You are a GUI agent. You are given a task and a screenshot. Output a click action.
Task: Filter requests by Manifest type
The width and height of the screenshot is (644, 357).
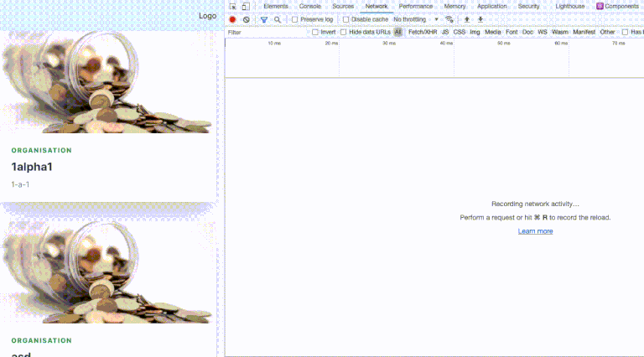584,32
